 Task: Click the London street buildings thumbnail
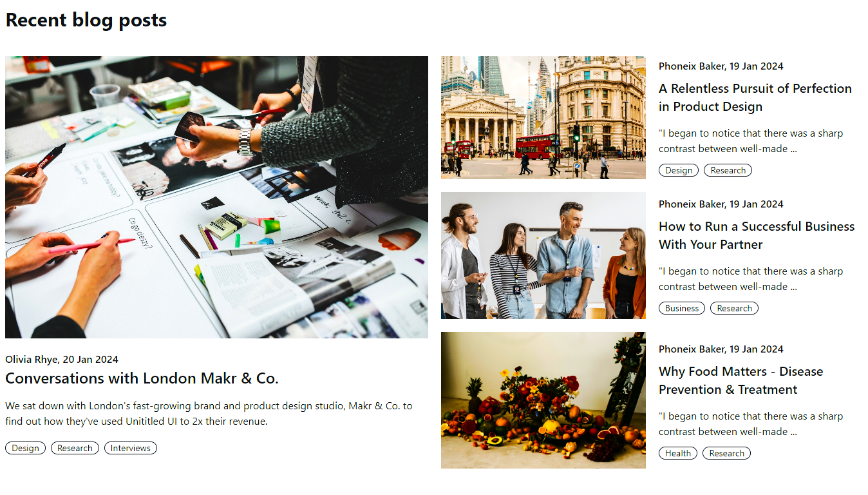pyautogui.click(x=543, y=117)
